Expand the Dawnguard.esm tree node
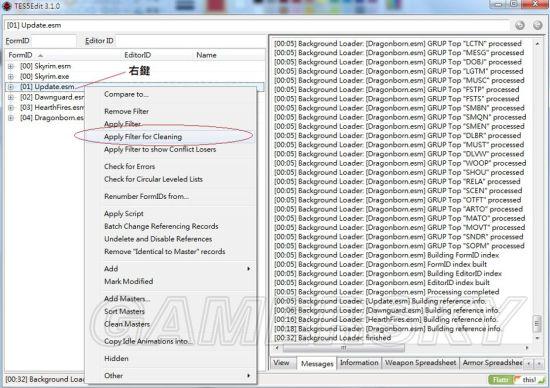 [x=11, y=97]
